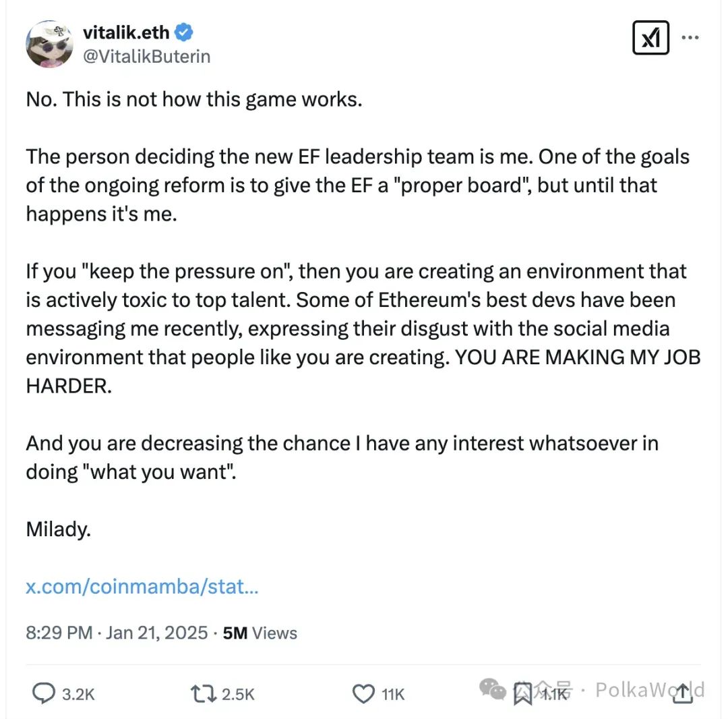Click the "Milady." line of post text
The height and width of the screenshot is (719, 728).
tap(59, 529)
